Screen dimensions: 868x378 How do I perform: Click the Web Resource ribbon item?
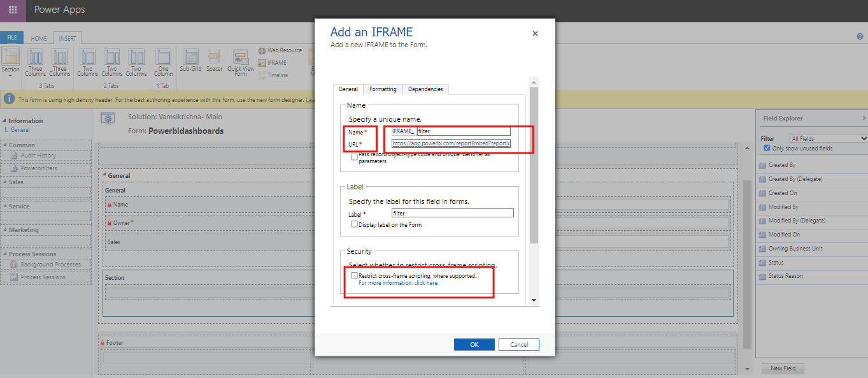click(280, 50)
